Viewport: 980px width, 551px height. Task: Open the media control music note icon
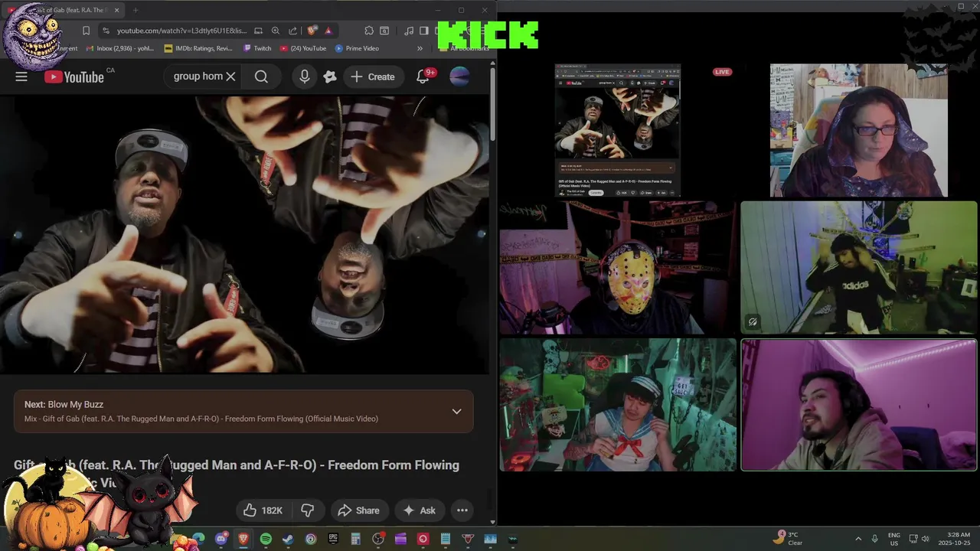pos(409,31)
